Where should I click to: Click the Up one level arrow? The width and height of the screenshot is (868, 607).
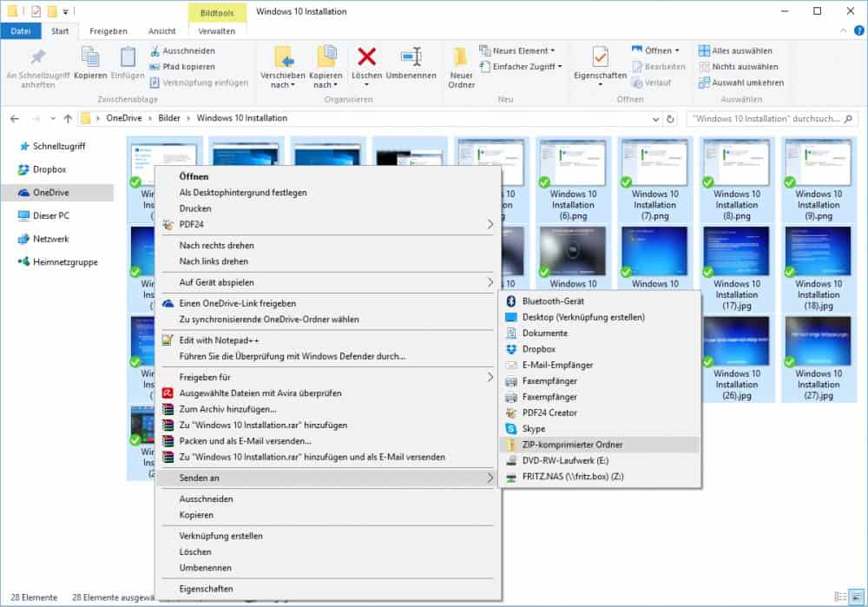pyautogui.click(x=68, y=118)
